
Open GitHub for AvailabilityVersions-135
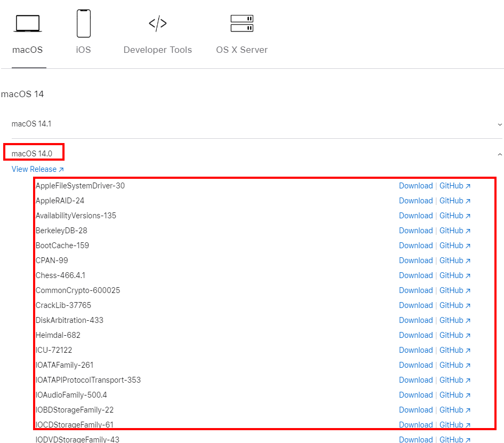(x=455, y=216)
